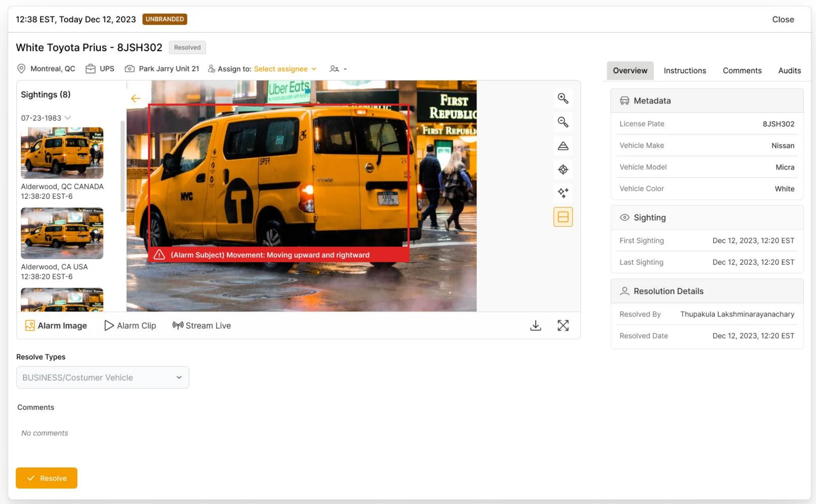The width and height of the screenshot is (816, 504).
Task: Expand the image to fullscreen
Action: click(563, 325)
